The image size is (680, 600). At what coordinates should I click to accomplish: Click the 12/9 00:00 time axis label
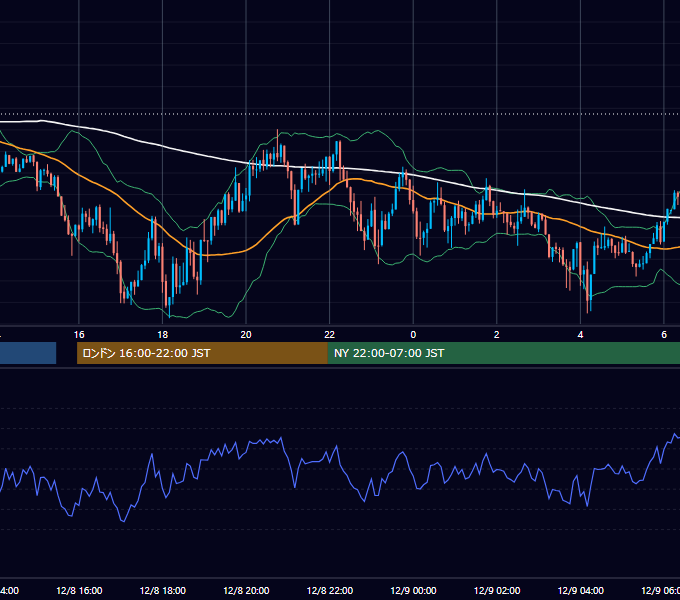click(413, 590)
